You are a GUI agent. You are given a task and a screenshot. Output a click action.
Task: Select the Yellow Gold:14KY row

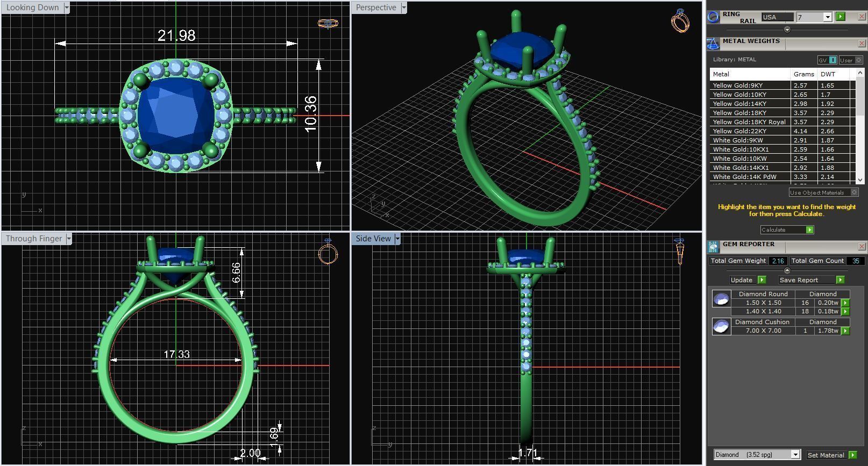pyautogui.click(x=782, y=104)
